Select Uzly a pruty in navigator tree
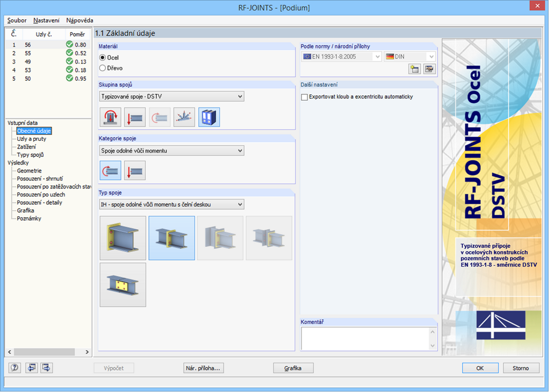This screenshot has width=549, height=392. coord(32,139)
